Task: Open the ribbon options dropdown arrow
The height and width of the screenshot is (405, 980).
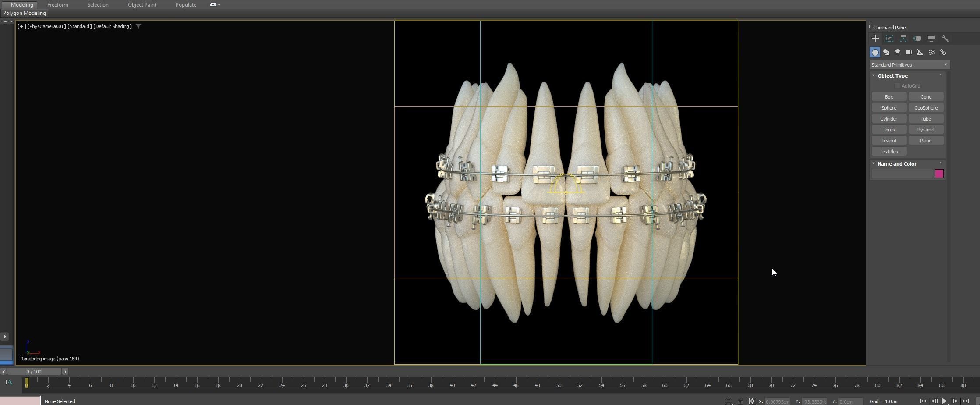Action: point(219,5)
